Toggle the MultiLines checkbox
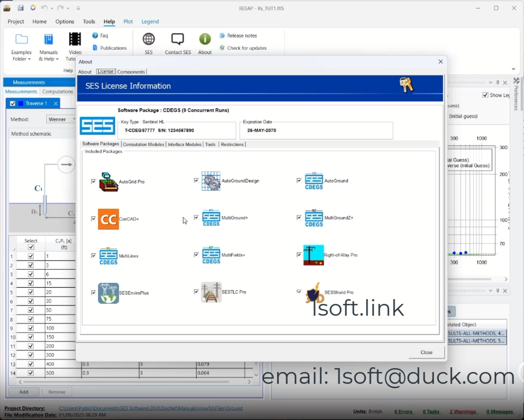The width and height of the screenshot is (524, 420). click(93, 255)
